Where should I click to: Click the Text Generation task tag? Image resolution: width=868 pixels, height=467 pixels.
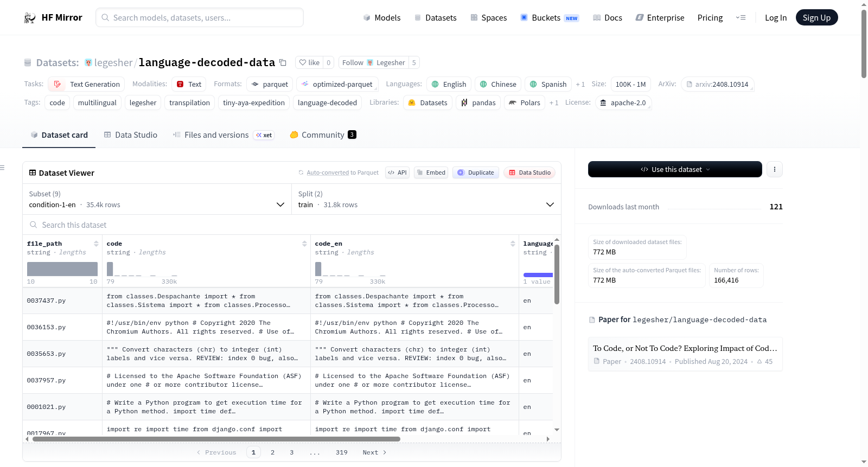coord(86,84)
